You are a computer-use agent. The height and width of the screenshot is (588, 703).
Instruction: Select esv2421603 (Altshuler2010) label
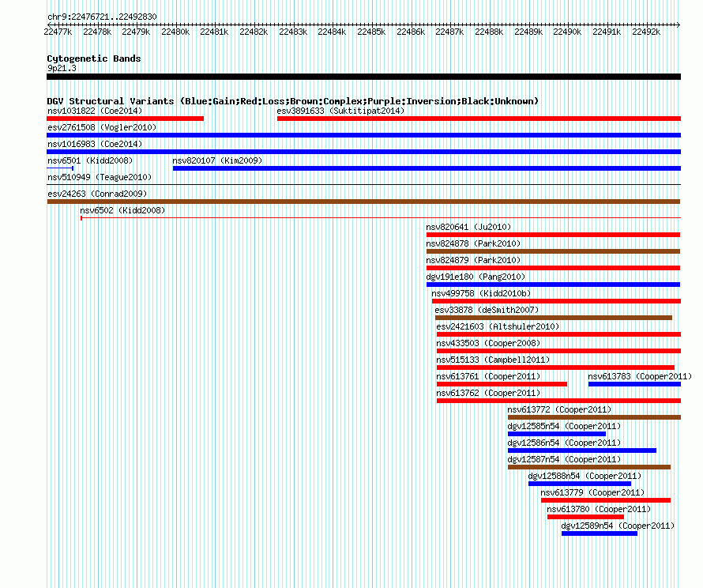tap(498, 326)
